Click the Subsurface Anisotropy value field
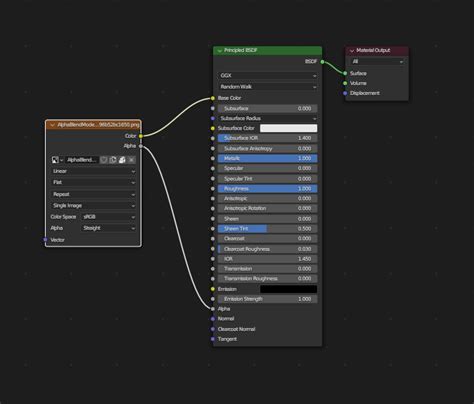The image size is (474, 404). (x=268, y=149)
